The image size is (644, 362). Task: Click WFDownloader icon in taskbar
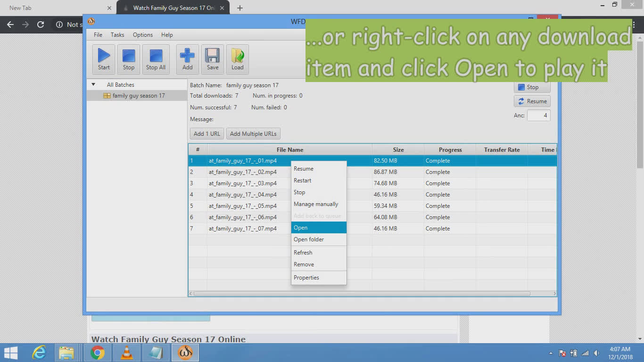(185, 353)
